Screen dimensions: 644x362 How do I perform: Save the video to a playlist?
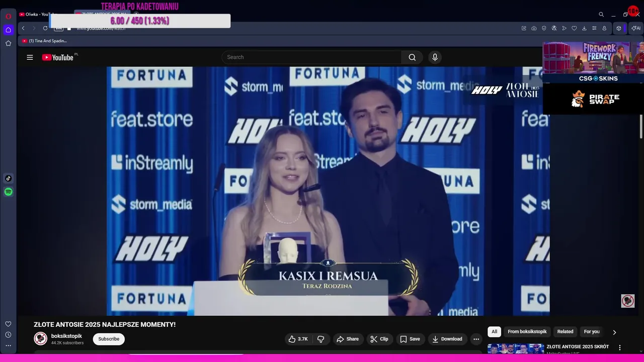pyautogui.click(x=410, y=339)
